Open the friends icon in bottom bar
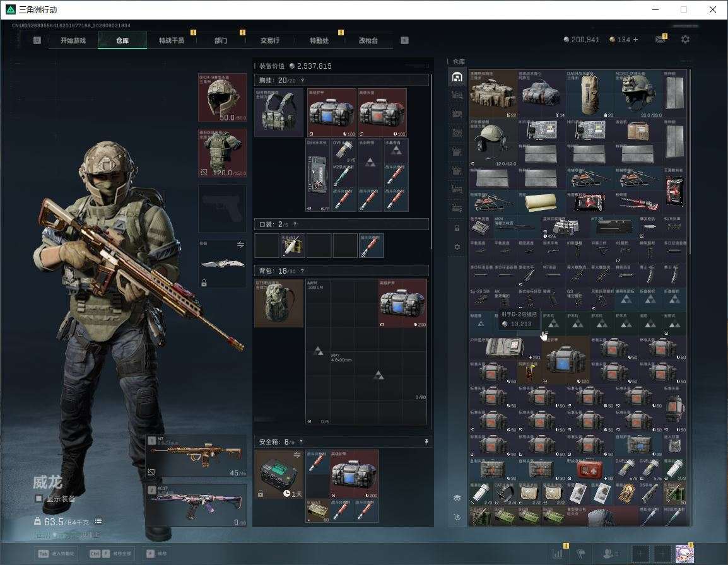728x565 pixels. click(x=609, y=553)
